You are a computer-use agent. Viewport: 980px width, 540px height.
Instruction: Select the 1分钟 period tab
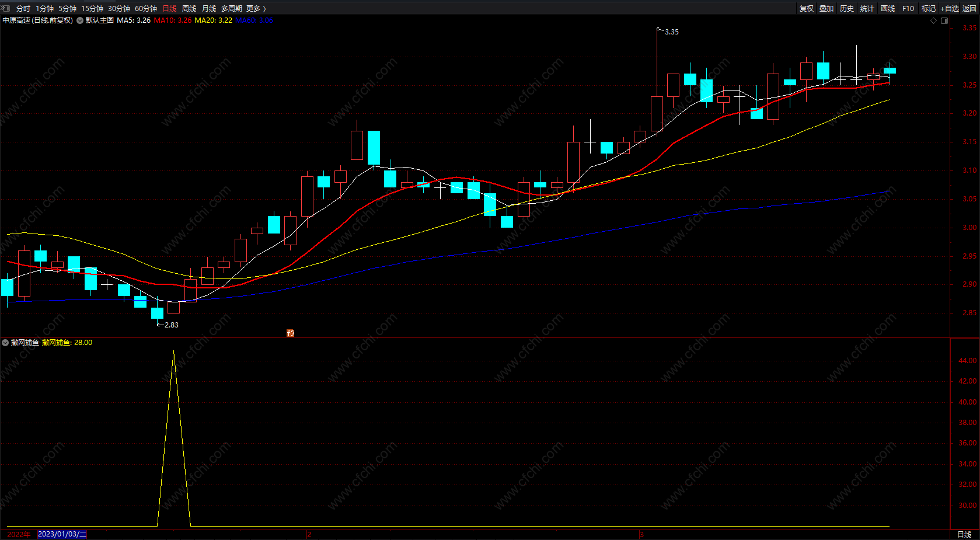pos(45,9)
